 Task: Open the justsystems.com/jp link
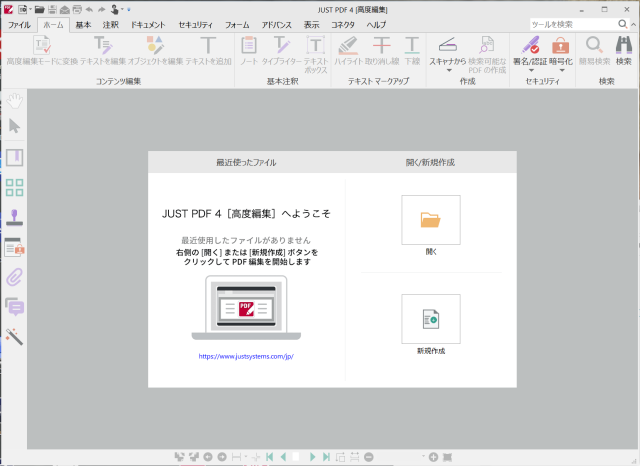(246, 356)
